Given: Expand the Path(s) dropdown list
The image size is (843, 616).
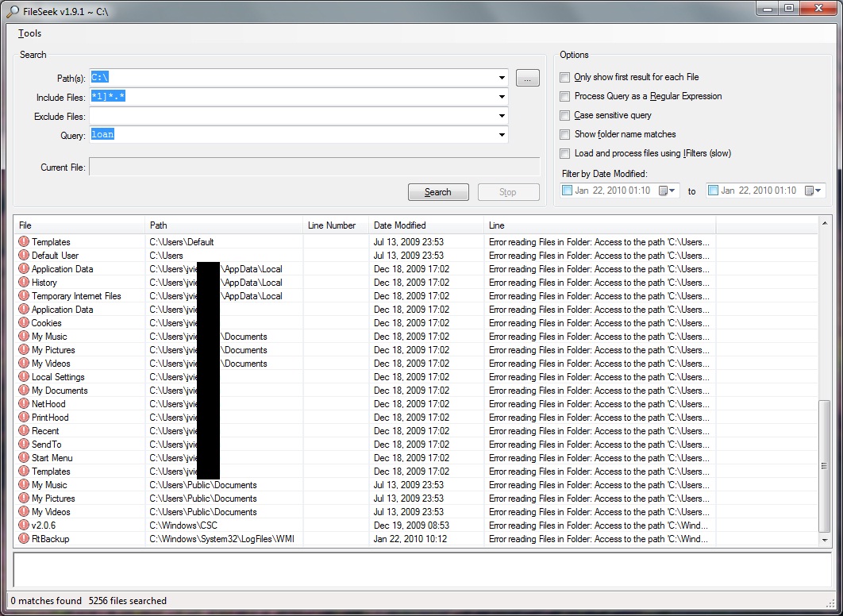Looking at the screenshot, I should [502, 78].
